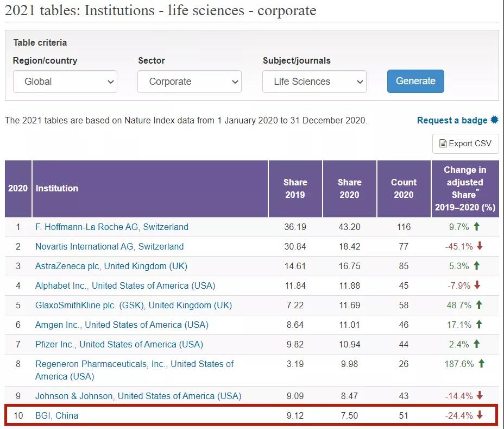
Task: Open the Region/country dropdown set to Global
Action: pyautogui.click(x=65, y=82)
